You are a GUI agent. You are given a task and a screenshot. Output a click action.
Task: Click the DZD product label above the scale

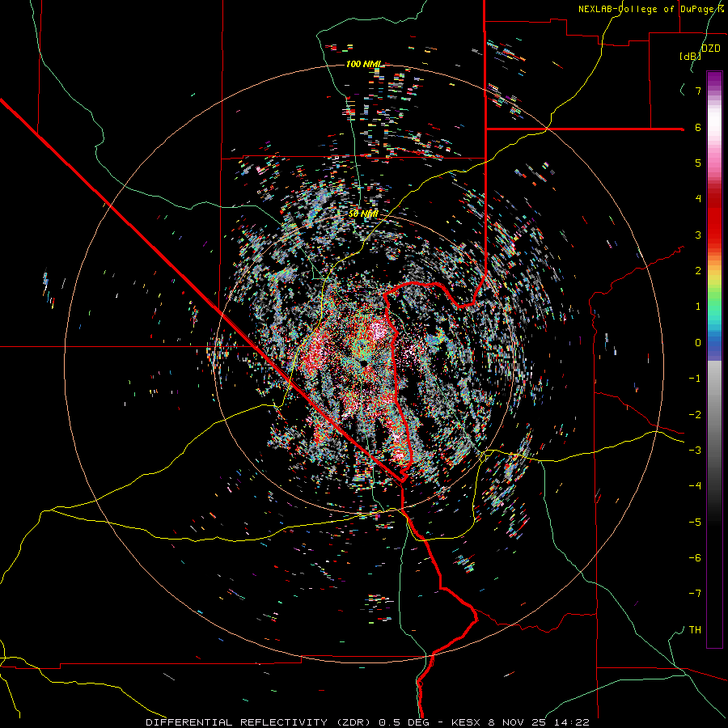point(710,49)
